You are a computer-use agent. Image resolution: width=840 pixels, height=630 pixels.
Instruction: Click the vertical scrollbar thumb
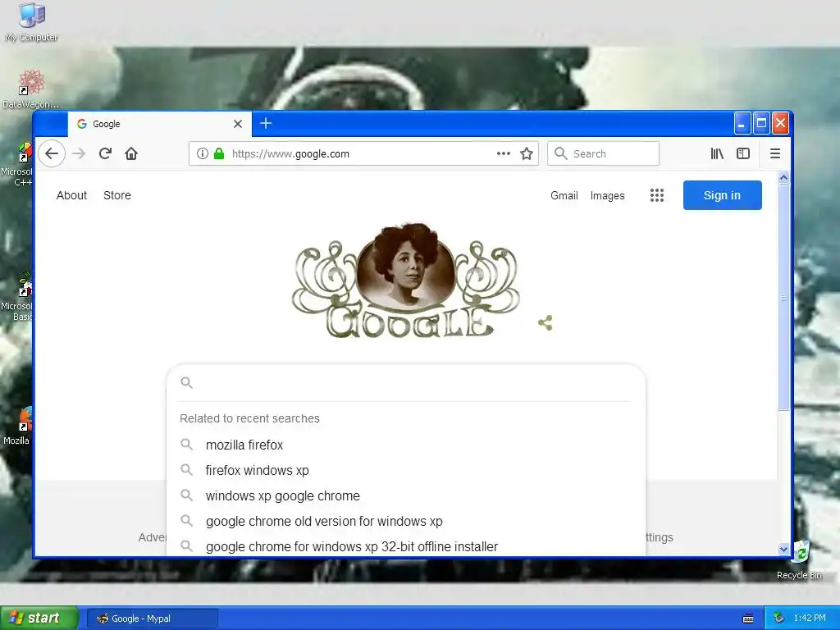click(x=783, y=297)
